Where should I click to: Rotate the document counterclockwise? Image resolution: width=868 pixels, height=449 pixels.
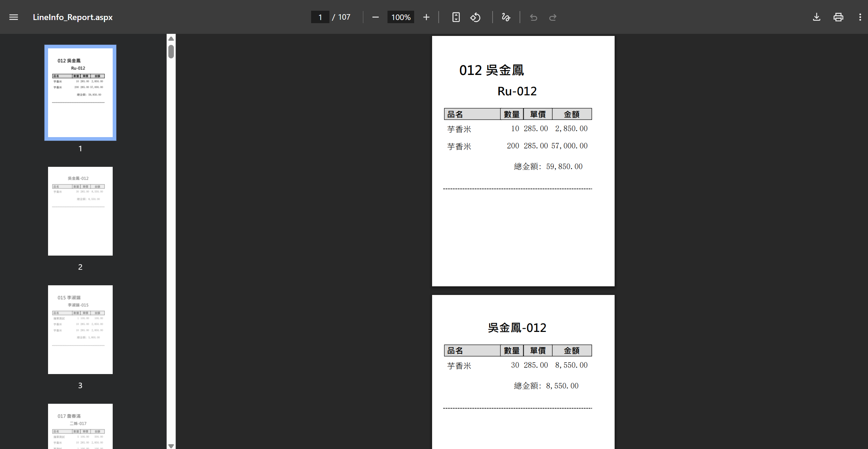475,17
